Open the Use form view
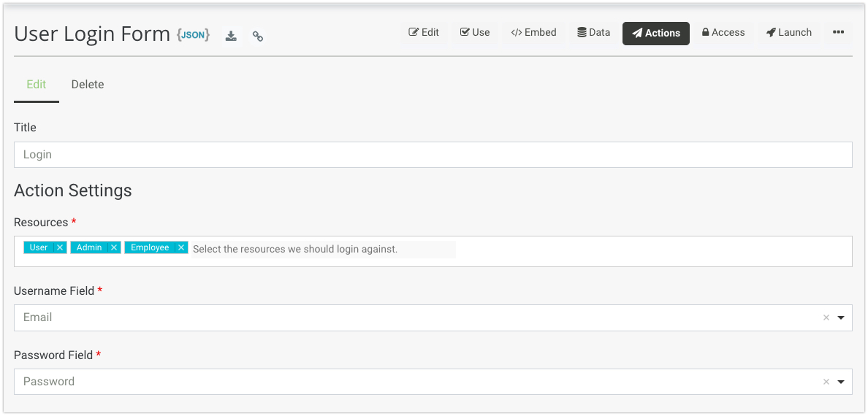868x416 pixels. (x=475, y=33)
